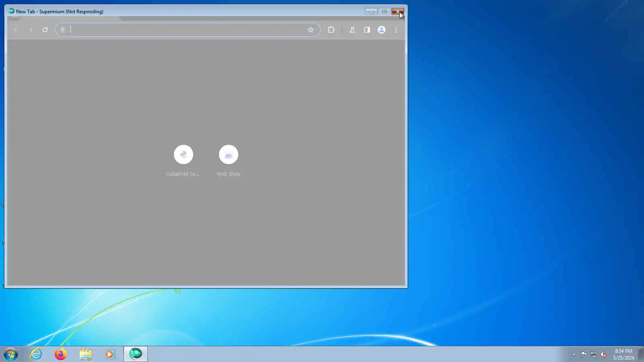
Task: Open the Extensions puzzle-piece menu
Action: coord(331,30)
